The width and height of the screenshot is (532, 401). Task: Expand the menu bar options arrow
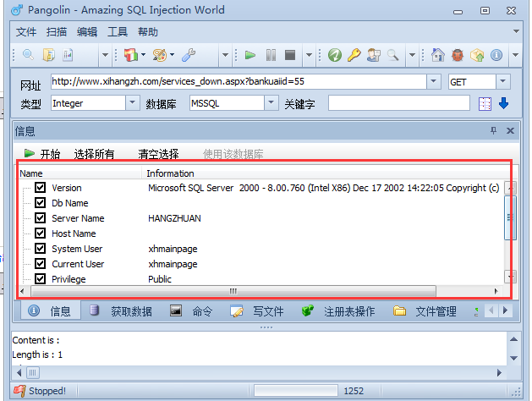pos(516,31)
